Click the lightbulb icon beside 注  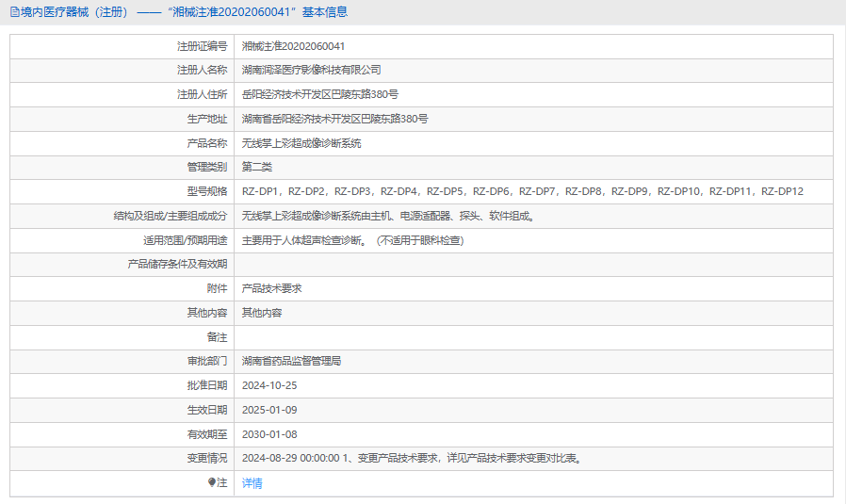click(x=212, y=482)
